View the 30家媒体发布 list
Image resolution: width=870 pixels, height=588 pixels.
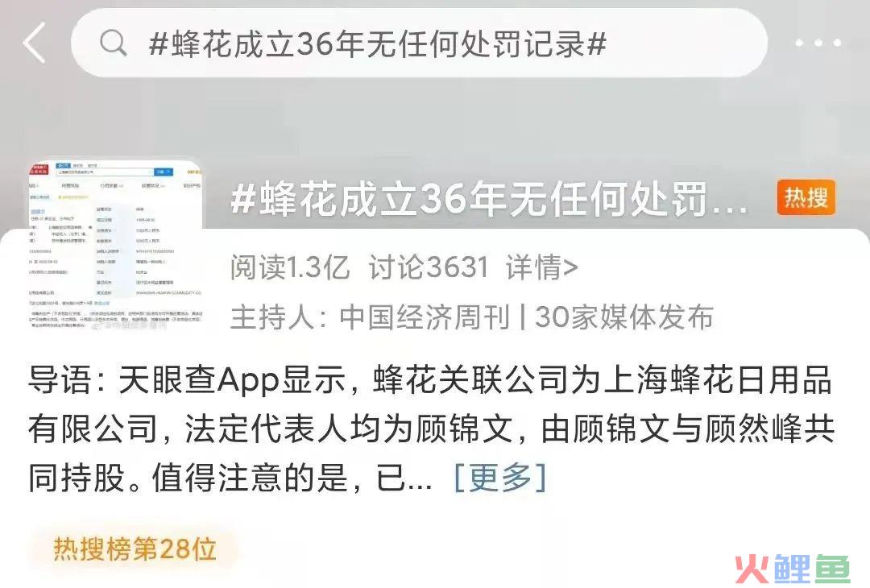[624, 317]
